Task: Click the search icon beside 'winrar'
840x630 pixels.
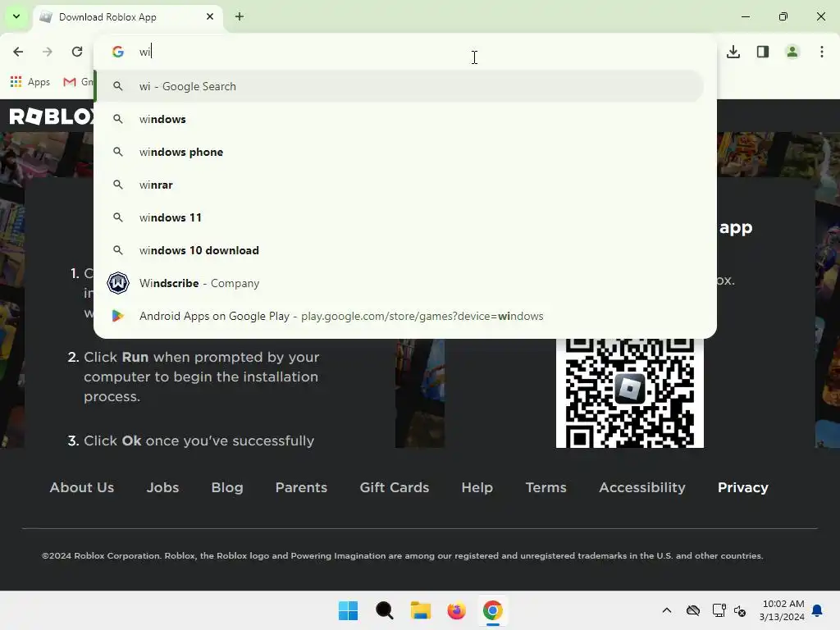Action: pyautogui.click(x=118, y=185)
